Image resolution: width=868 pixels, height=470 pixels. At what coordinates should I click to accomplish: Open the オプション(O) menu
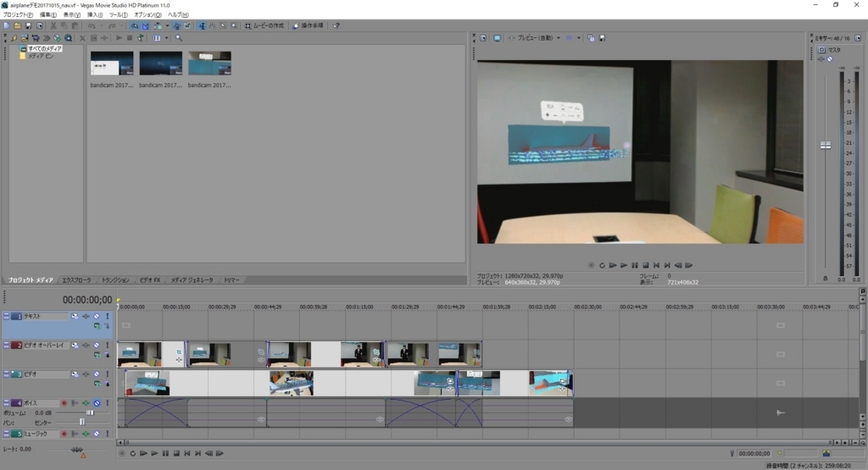click(x=147, y=15)
